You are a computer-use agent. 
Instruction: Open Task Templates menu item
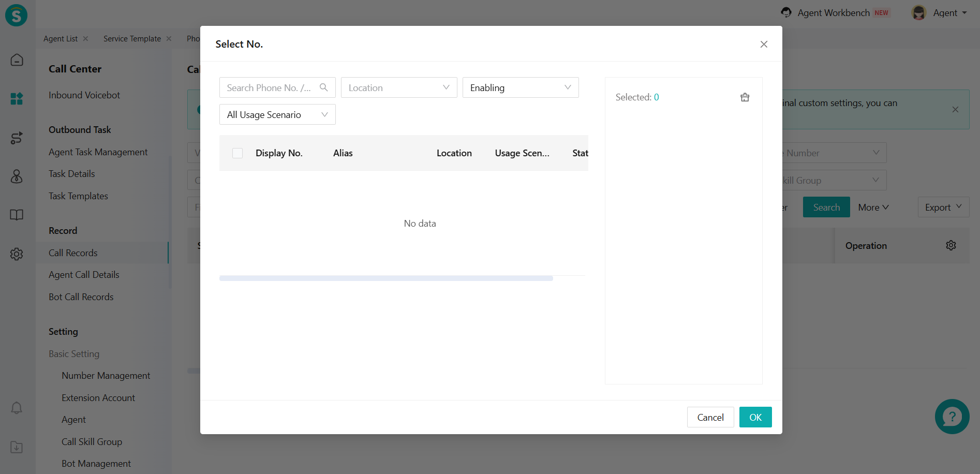78,196
